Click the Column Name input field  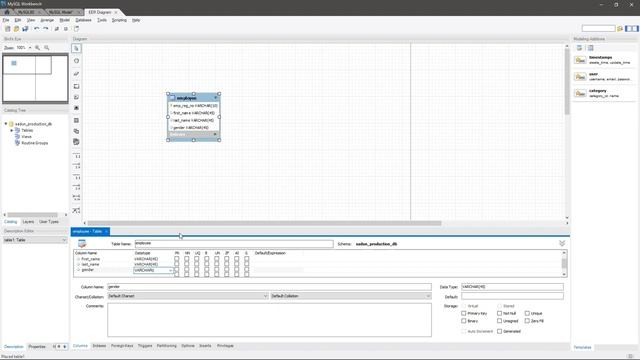[x=269, y=287]
